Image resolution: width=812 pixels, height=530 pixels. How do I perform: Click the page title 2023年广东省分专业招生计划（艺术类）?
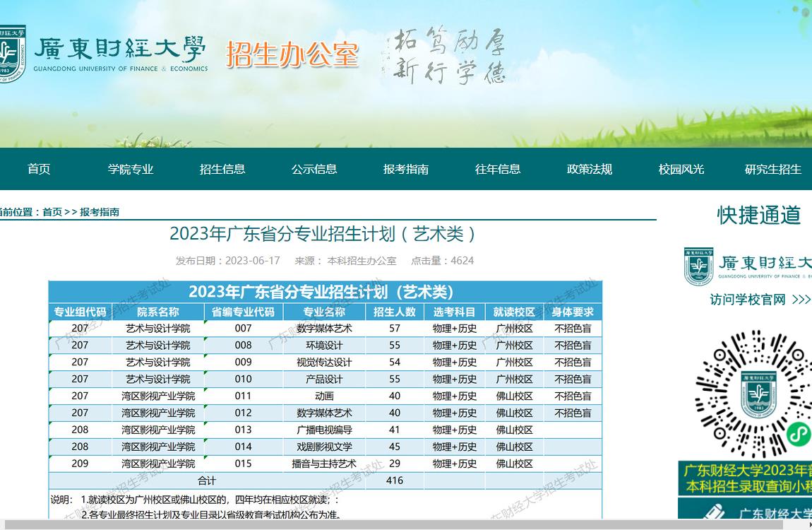click(x=322, y=234)
